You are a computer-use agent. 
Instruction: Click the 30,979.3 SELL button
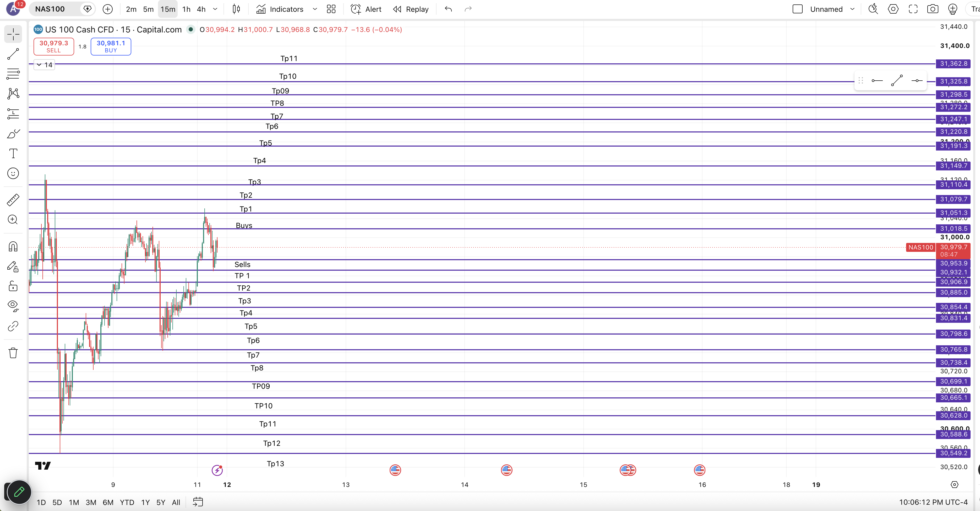[54, 46]
